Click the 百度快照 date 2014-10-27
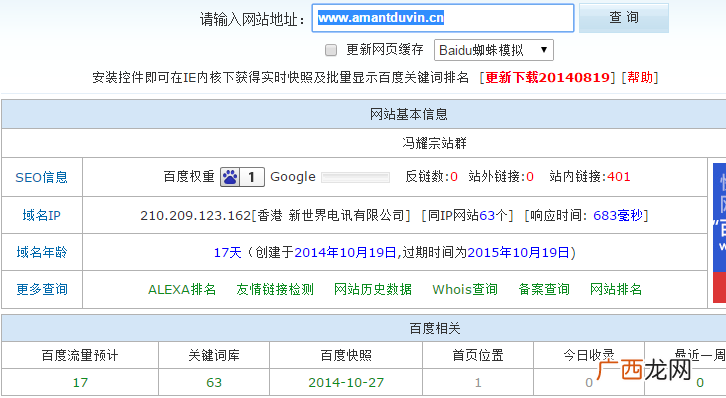The height and width of the screenshot is (398, 726). 346,383
